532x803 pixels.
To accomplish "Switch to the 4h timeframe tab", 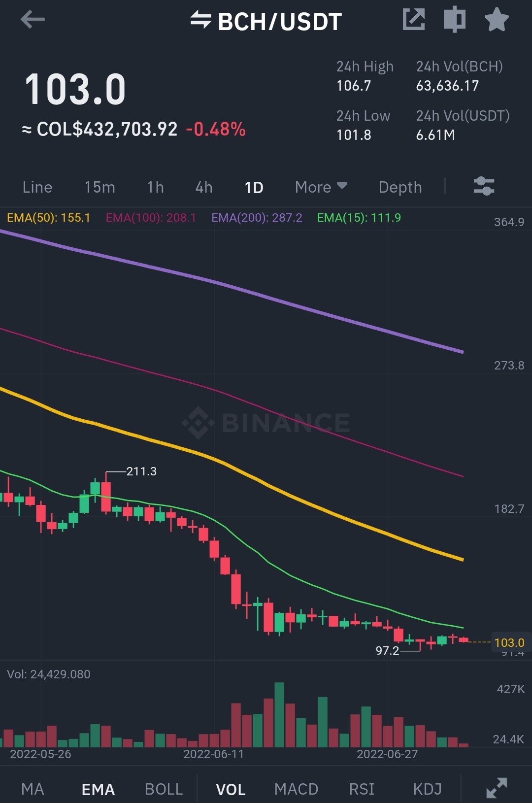I will point(204,187).
